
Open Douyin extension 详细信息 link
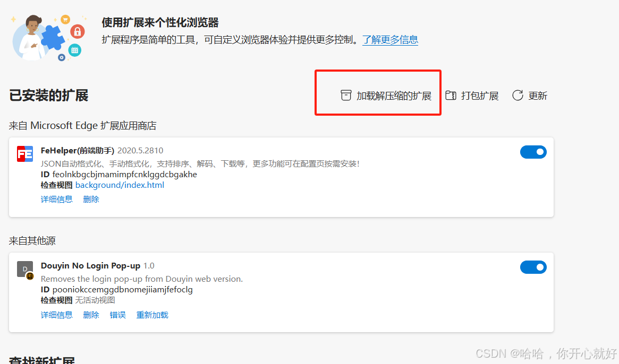coord(56,315)
